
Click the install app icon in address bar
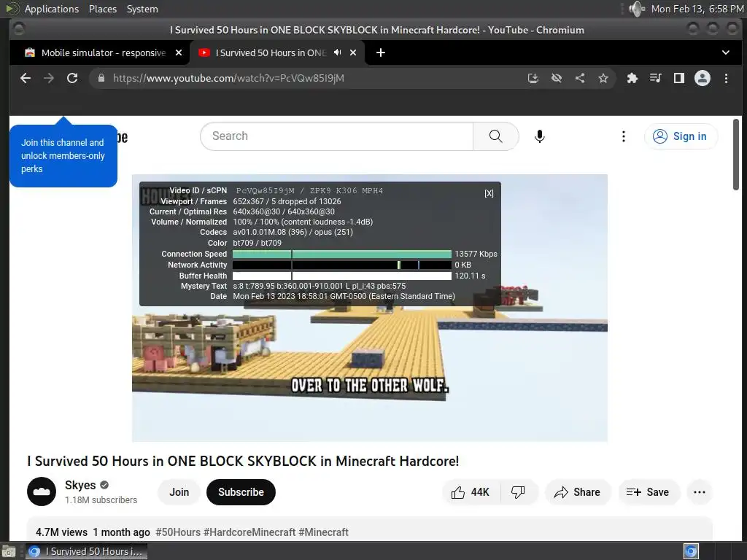(x=533, y=78)
